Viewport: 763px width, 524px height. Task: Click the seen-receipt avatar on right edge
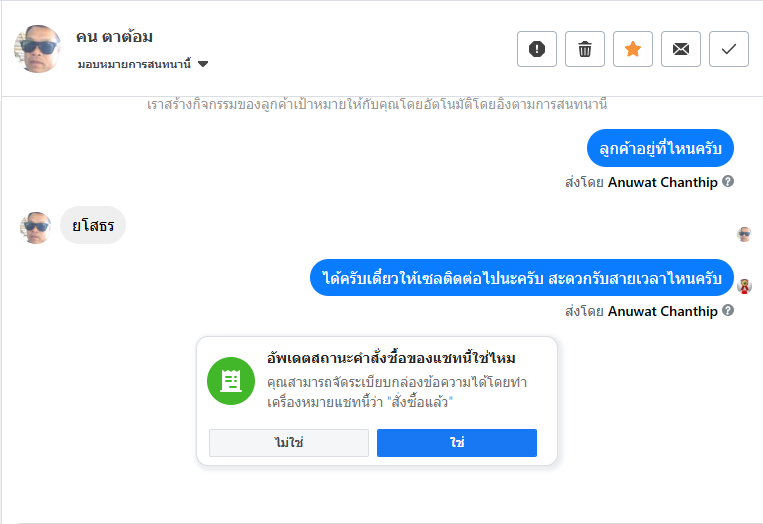click(x=744, y=234)
